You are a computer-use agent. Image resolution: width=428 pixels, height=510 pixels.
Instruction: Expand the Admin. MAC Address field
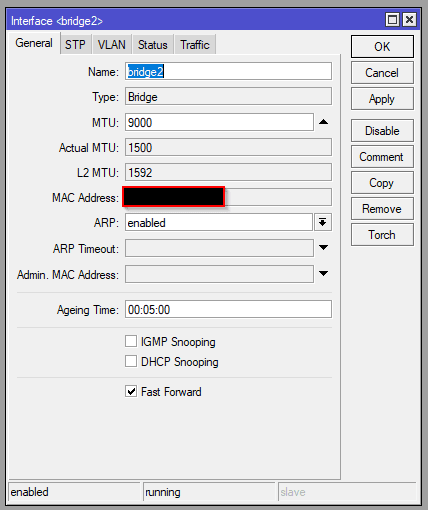(x=323, y=273)
